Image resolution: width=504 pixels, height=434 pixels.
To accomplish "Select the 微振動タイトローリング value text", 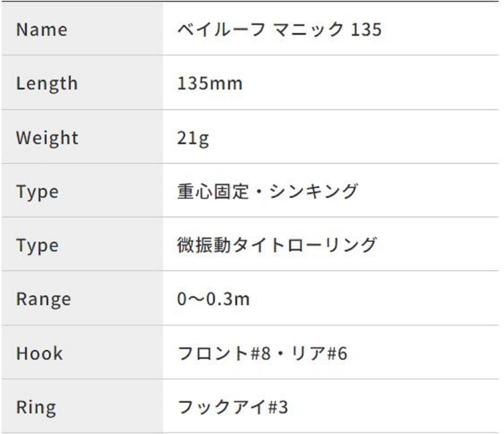I will tap(277, 245).
